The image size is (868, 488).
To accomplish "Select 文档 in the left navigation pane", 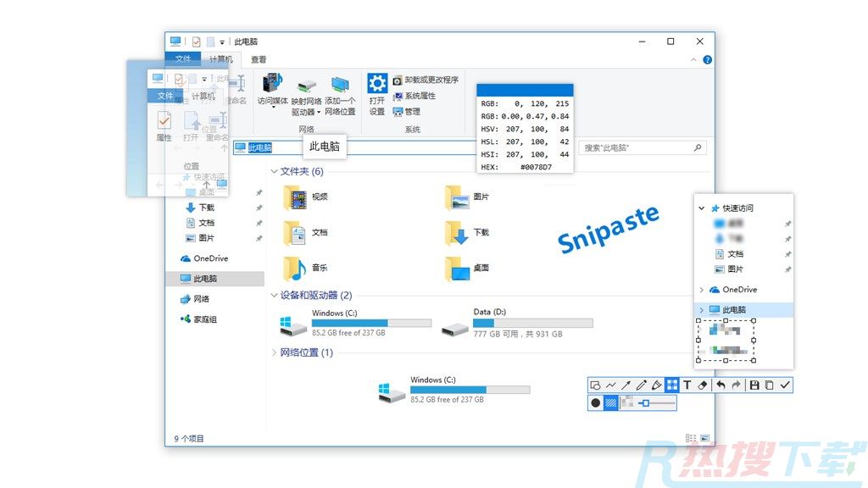I will pos(200,223).
